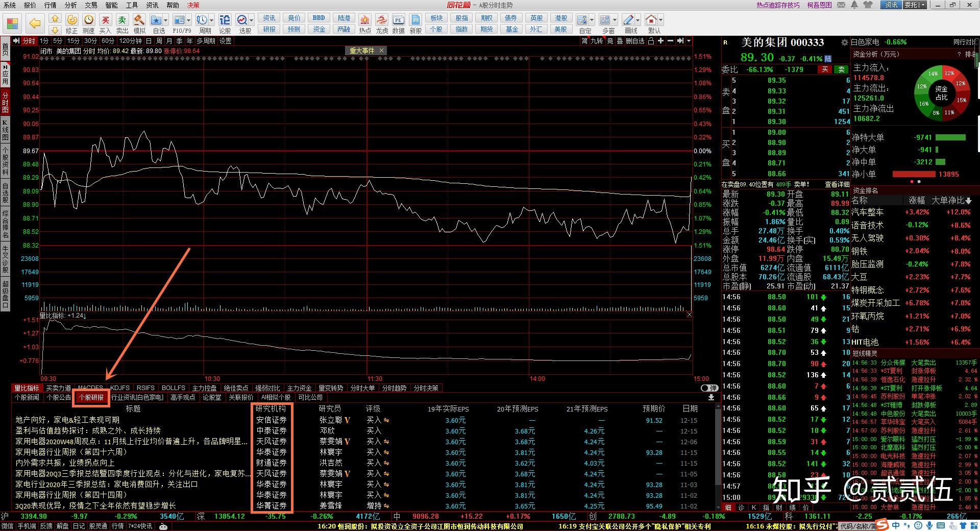Expand the chart toolbar options arrow
980x531 pixels.
coord(689,41)
